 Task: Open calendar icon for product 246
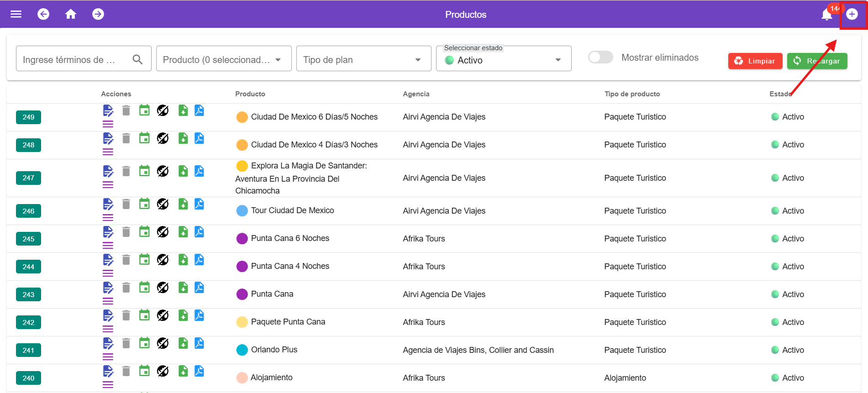[144, 204]
